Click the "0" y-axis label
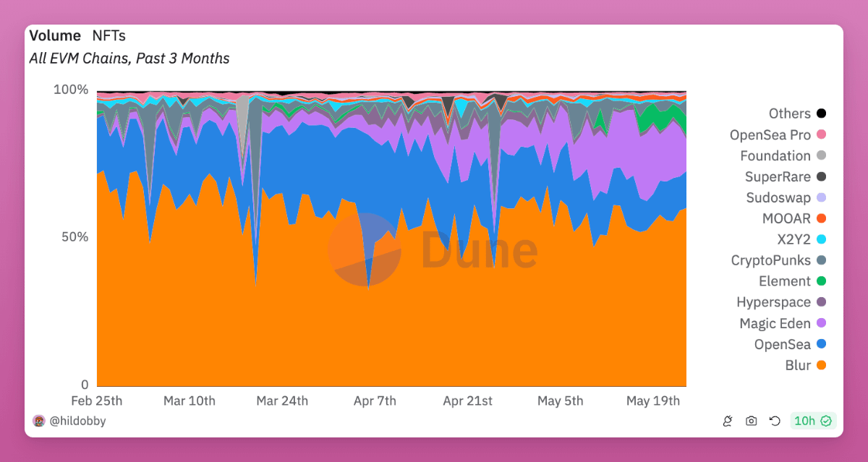Viewport: 868px width, 462px height. coord(85,385)
